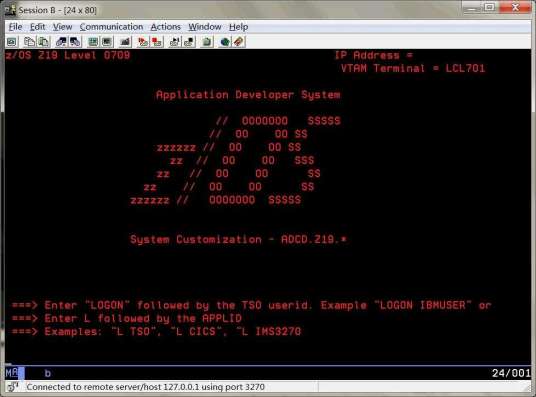Click the "VTAM Terminal = LCL701" text
The height and width of the screenshot is (397, 536).
413,68
